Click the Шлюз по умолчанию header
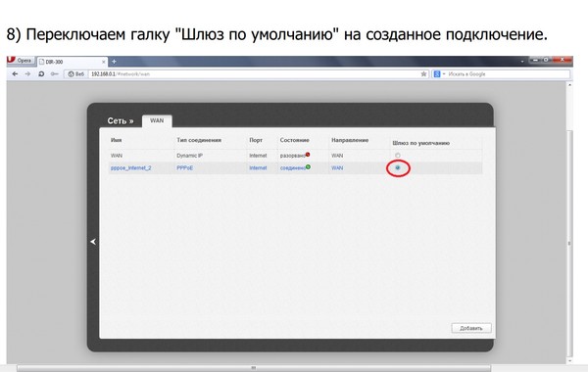 click(420, 143)
